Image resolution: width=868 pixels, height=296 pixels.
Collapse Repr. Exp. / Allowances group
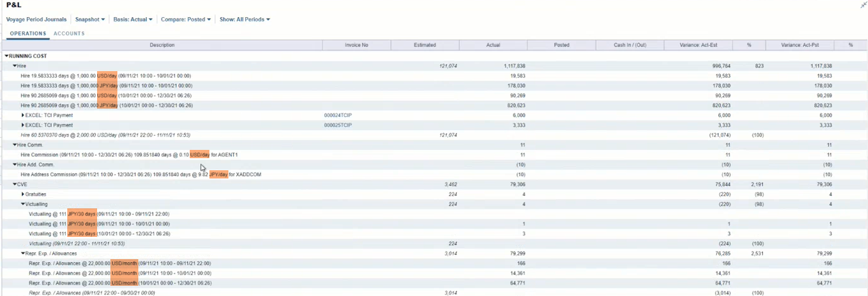click(x=23, y=253)
